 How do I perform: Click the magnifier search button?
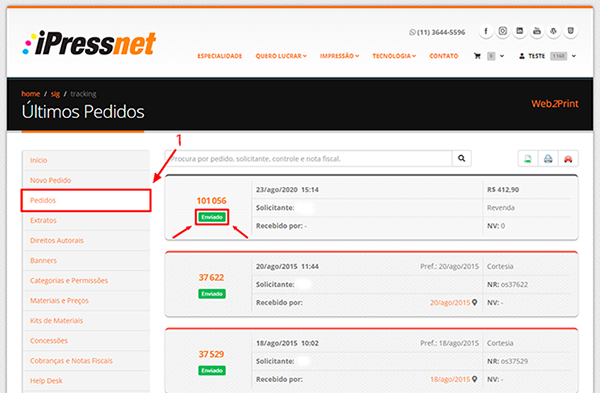point(461,158)
